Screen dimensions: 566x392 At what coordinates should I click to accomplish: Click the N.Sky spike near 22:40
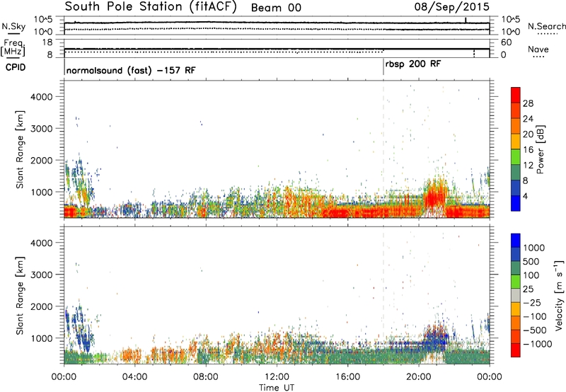pos(466,20)
